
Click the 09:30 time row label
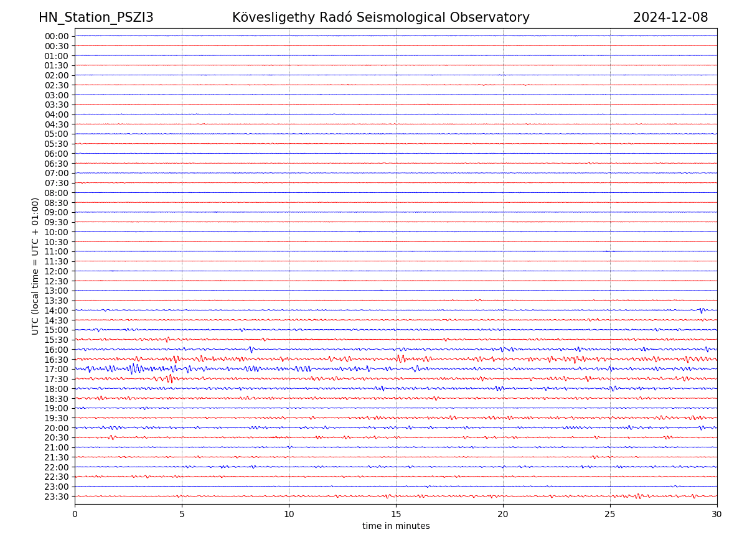coord(57,222)
